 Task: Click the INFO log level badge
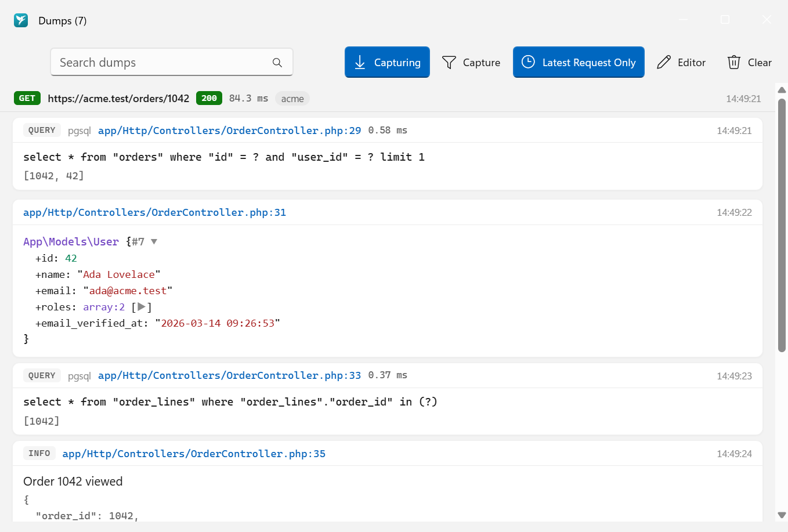pyautogui.click(x=39, y=454)
